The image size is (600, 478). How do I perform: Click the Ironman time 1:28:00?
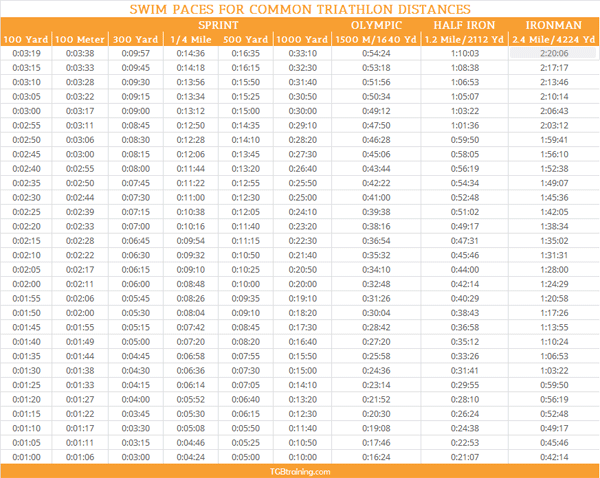(554, 269)
